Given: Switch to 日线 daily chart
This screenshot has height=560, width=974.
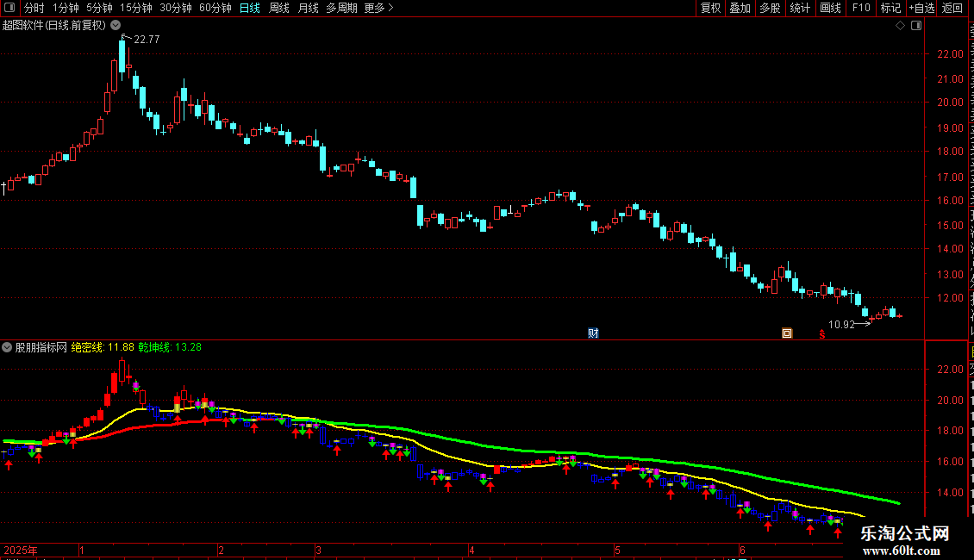Looking at the screenshot, I should coord(250,8).
